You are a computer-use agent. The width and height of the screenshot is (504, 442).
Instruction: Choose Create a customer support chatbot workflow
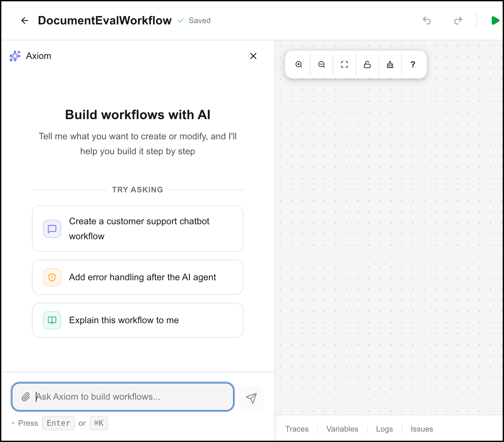[138, 228]
